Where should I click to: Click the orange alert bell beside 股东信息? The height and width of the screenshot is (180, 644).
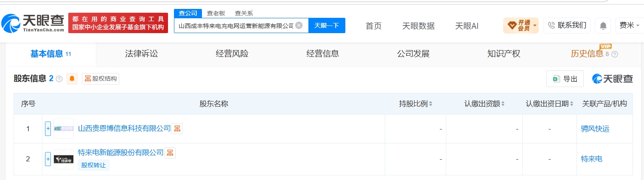click(72, 79)
